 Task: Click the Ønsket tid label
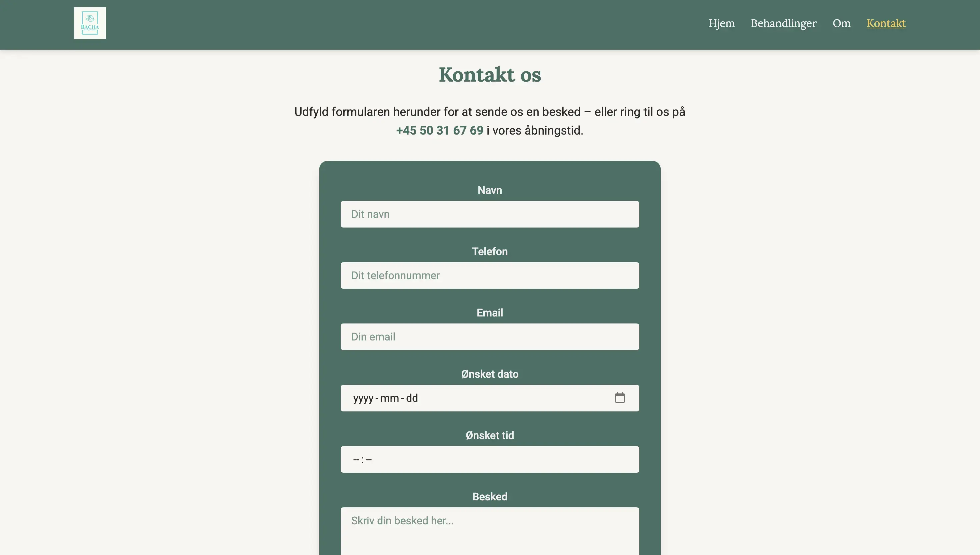pos(490,435)
